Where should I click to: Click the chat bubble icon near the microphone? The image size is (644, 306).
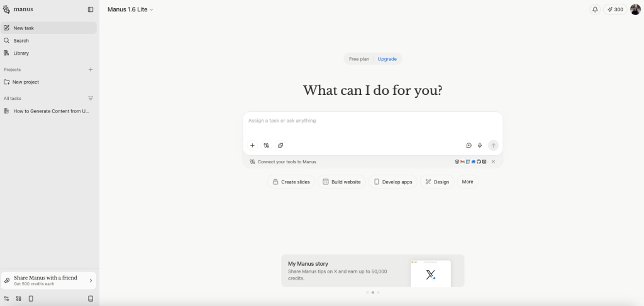pyautogui.click(x=469, y=145)
